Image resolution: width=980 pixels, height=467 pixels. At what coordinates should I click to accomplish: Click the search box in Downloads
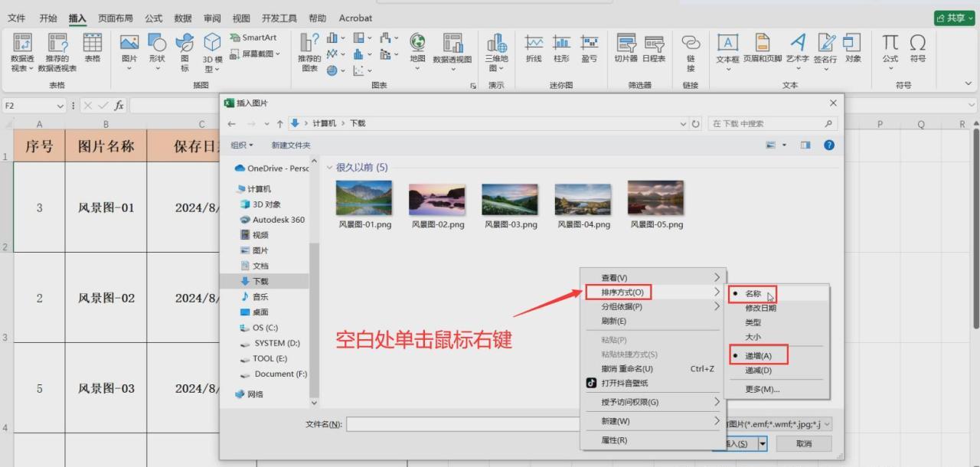772,123
